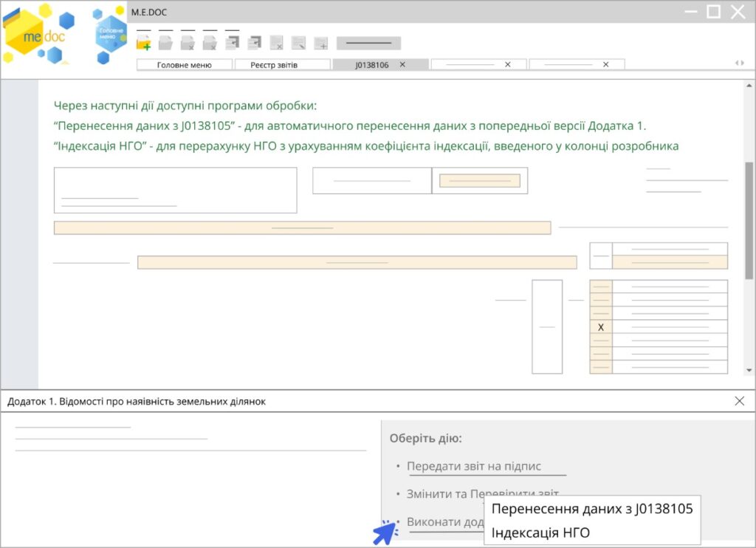Screen dimensions: 756x548
Task: Close the J0138106 tab
Action: tap(402, 65)
